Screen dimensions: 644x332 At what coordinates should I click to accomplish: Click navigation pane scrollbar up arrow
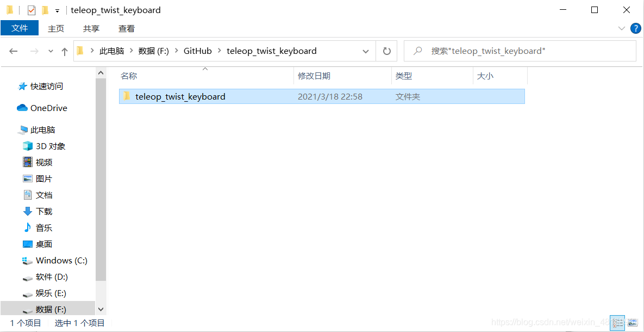click(x=101, y=72)
